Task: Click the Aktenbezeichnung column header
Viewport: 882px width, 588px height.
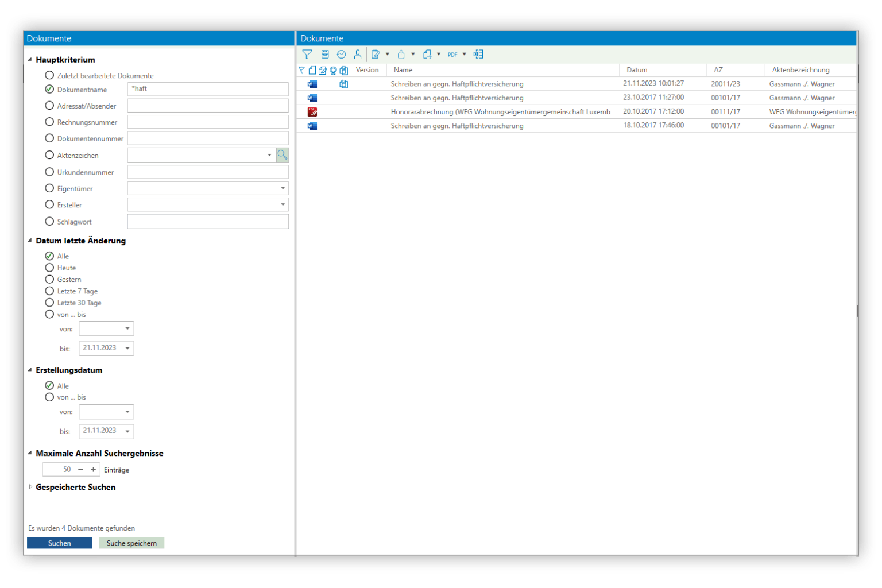Action: 800,70
